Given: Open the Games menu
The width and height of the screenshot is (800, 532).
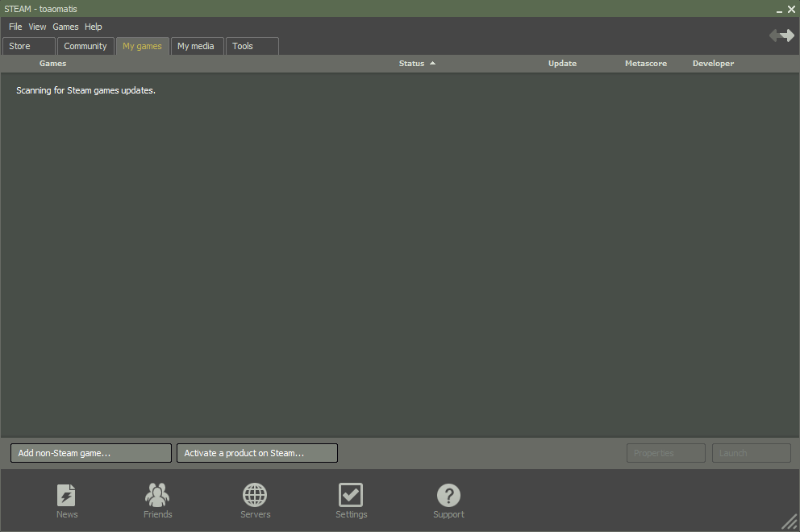Looking at the screenshot, I should coord(65,27).
